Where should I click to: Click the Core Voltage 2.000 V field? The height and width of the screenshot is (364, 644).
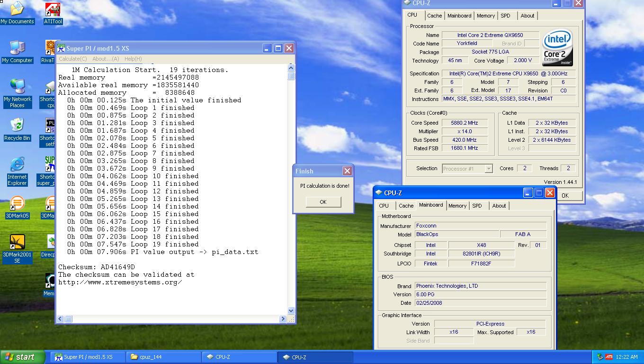(523, 60)
